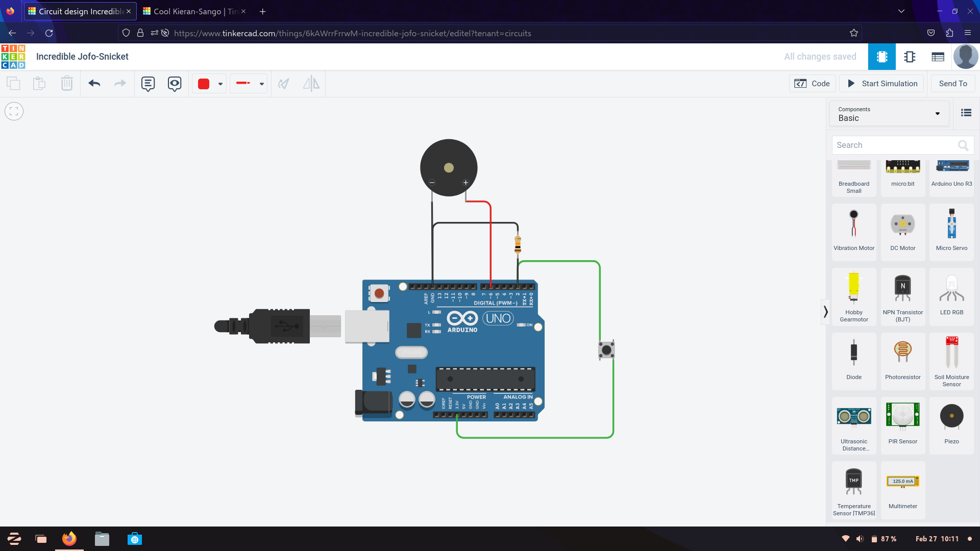980x551 pixels.
Task: Select the Diode component
Action: click(x=854, y=361)
